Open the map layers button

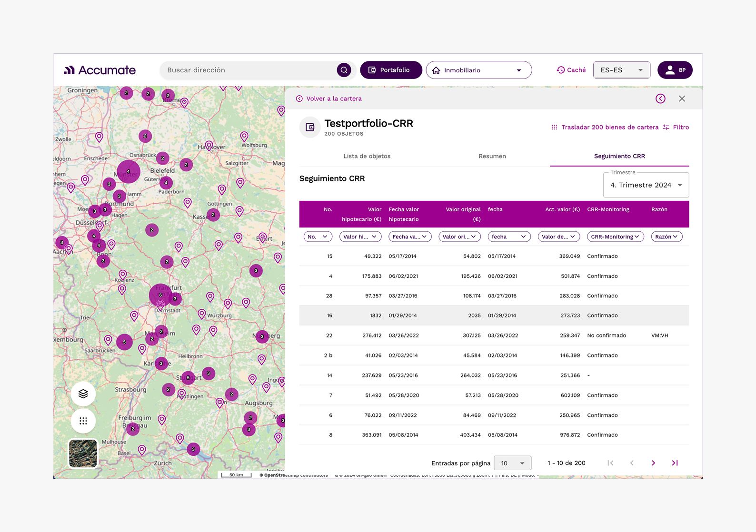(x=83, y=394)
